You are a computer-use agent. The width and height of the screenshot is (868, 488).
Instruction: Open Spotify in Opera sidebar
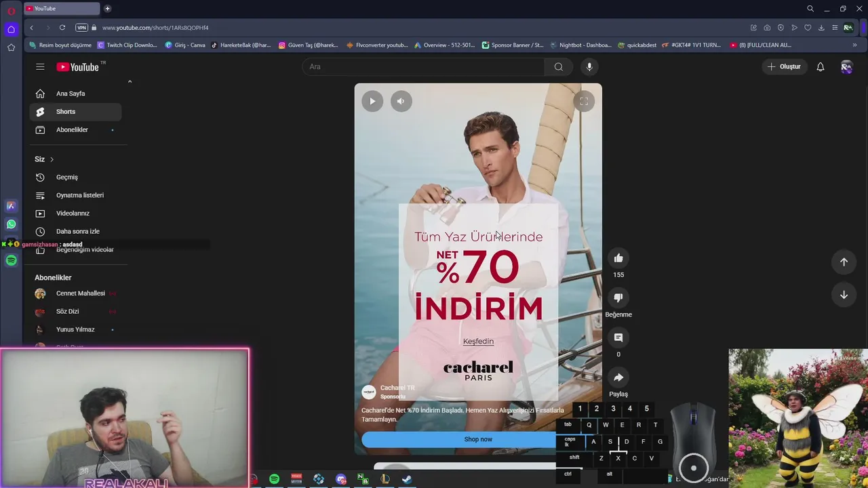(x=11, y=260)
